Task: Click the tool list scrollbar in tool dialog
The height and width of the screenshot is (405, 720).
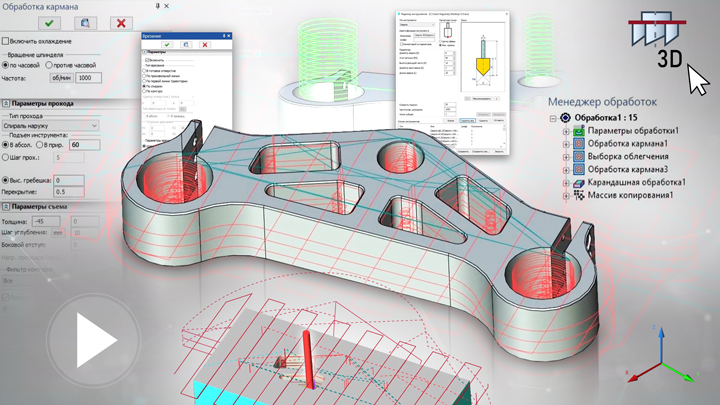Action: point(504,136)
